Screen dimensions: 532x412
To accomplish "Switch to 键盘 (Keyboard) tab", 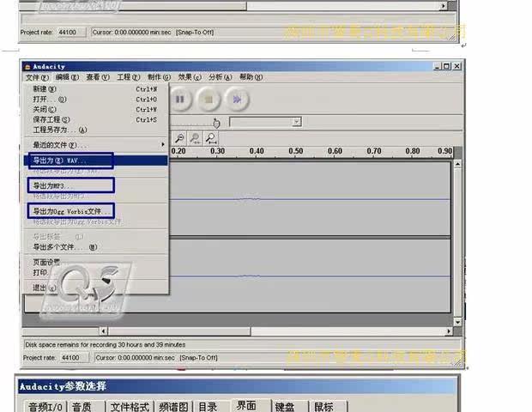I will tap(290, 407).
